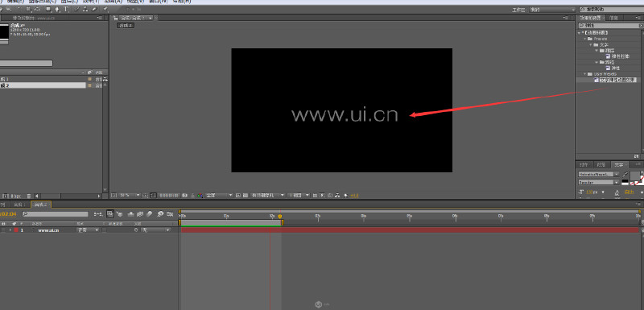Select the Unified Camera tool

28,9
